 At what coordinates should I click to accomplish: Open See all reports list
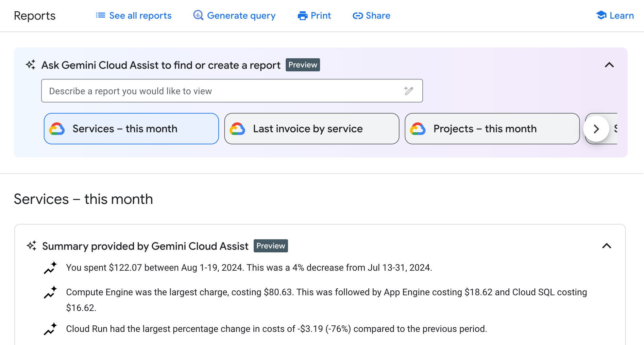pos(133,15)
